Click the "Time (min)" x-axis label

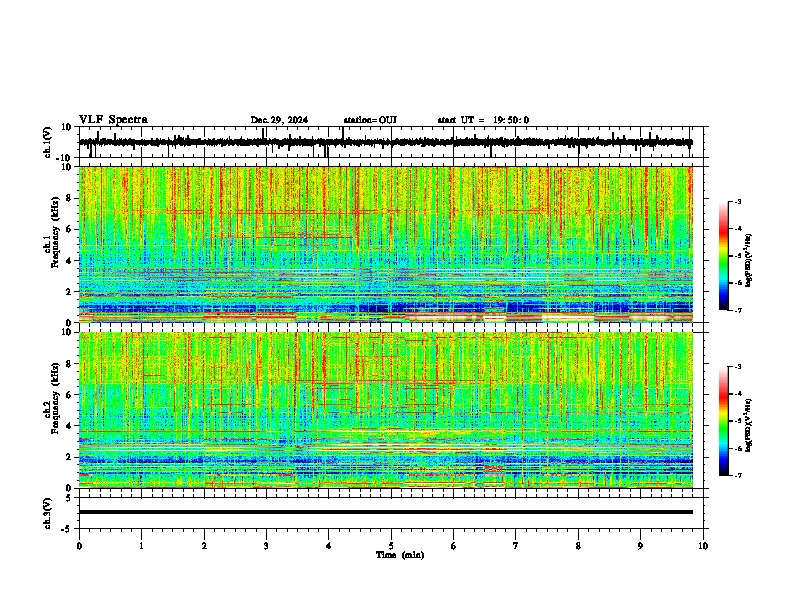click(400, 555)
